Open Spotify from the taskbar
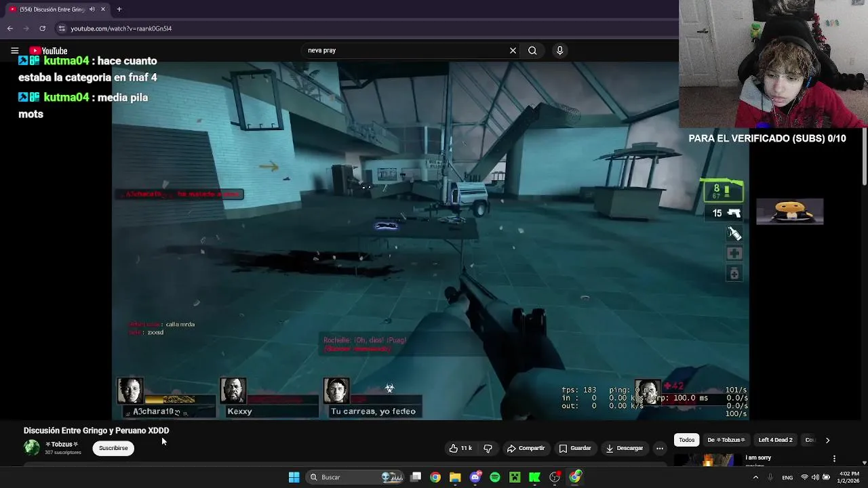The image size is (868, 488). 495,477
